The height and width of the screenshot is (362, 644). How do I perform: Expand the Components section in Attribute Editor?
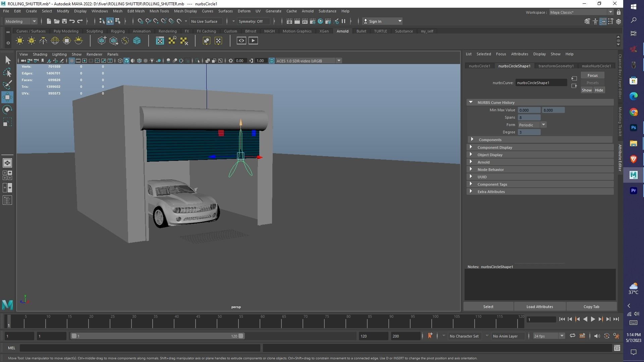click(x=490, y=139)
